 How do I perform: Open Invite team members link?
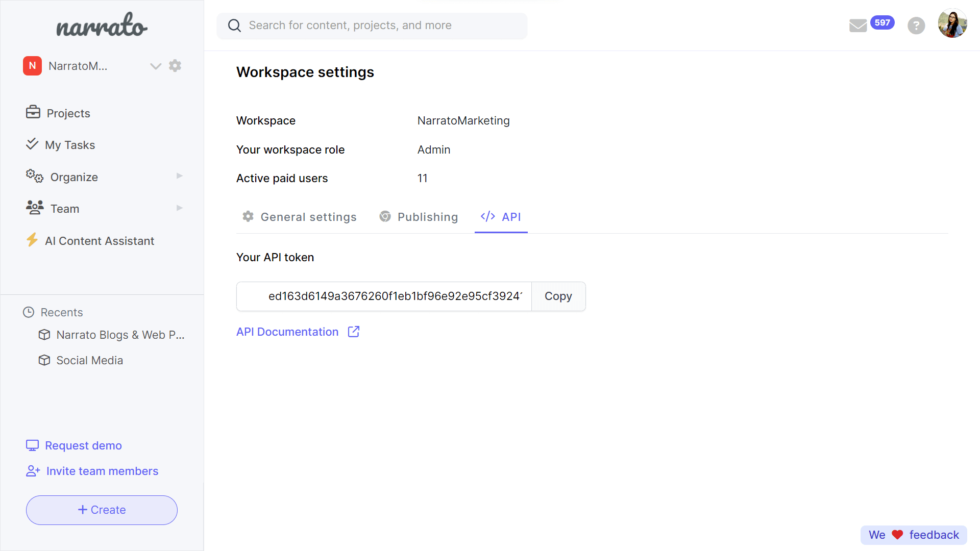click(x=102, y=471)
